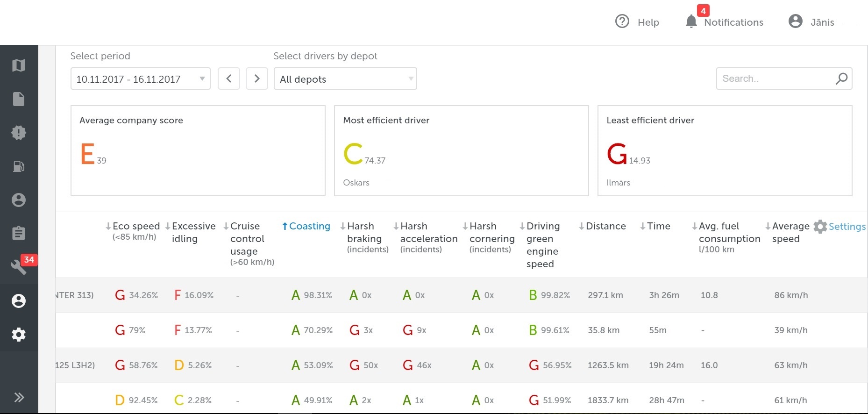Go to next period arrow
Image resolution: width=868 pixels, height=414 pixels.
point(257,79)
